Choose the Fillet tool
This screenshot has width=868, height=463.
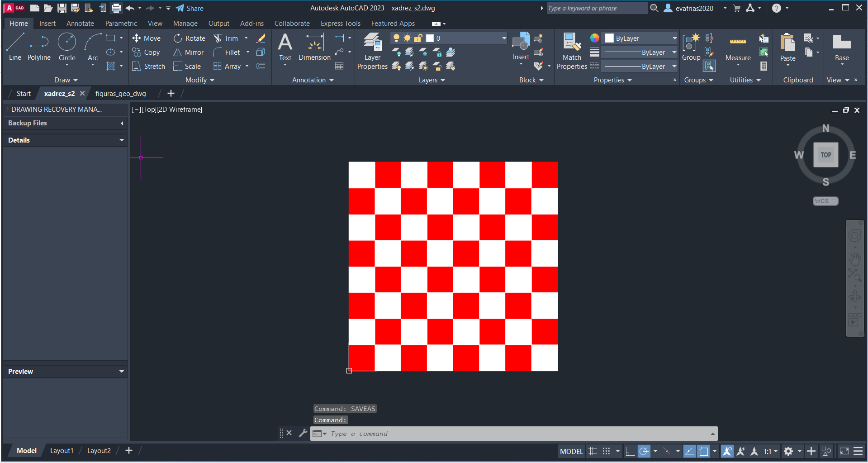coord(227,53)
